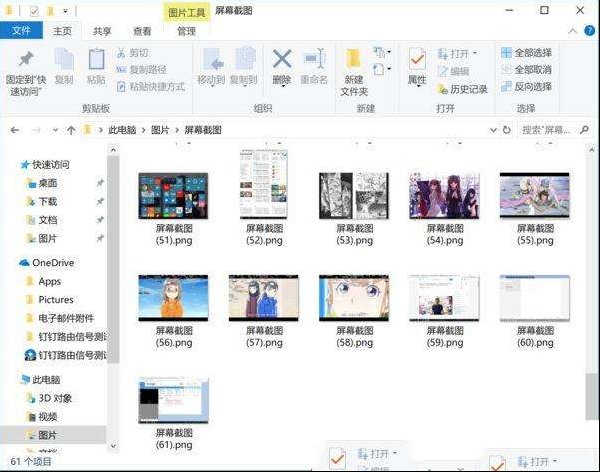Click the back navigation arrow
The height and width of the screenshot is (472, 600).
[15, 131]
